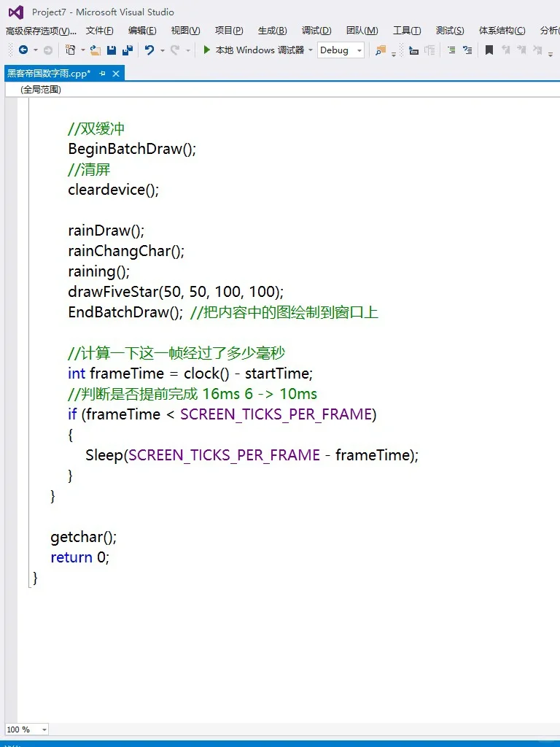Click on return 0; code line
Viewport: 560px width, 747px height.
pos(80,557)
